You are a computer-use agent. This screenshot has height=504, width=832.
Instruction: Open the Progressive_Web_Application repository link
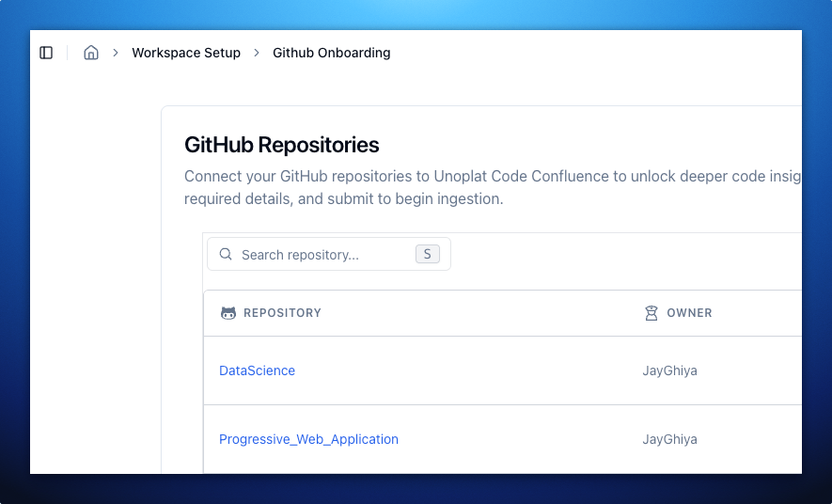(x=308, y=439)
